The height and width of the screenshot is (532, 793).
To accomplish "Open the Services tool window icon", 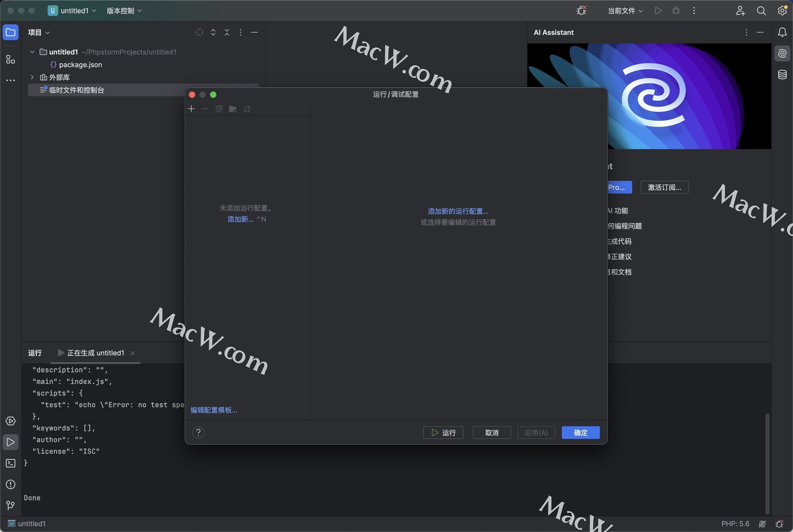I will tap(11, 421).
